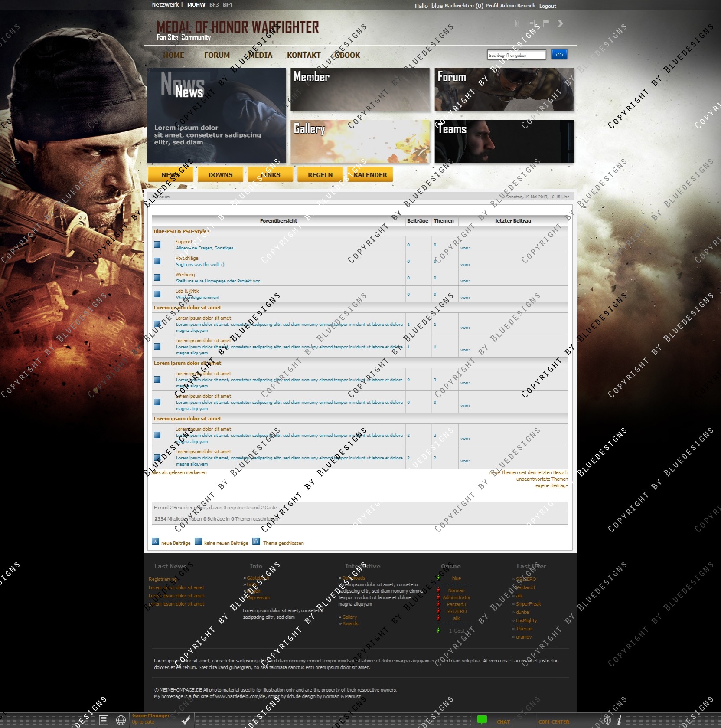Screen dimensions: 721x728
Task: Open the Support forum link
Action: click(x=184, y=242)
